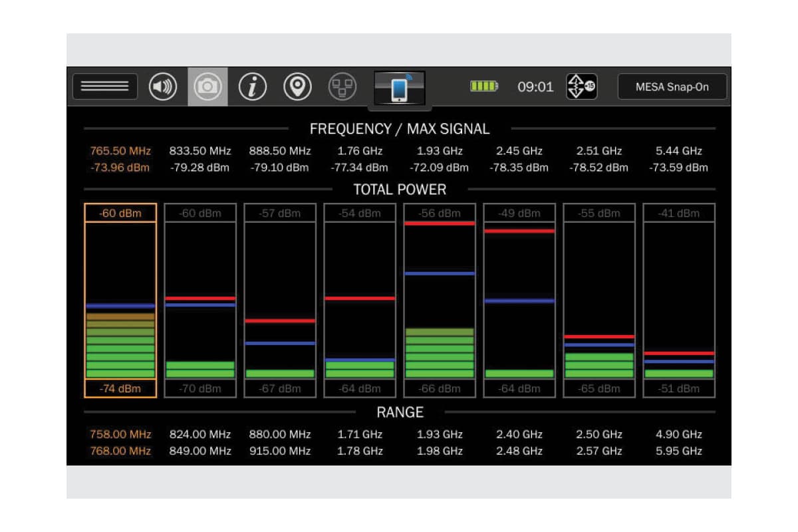Take a screenshot with the camera icon
This screenshot has width=798, height=532.
(207, 87)
